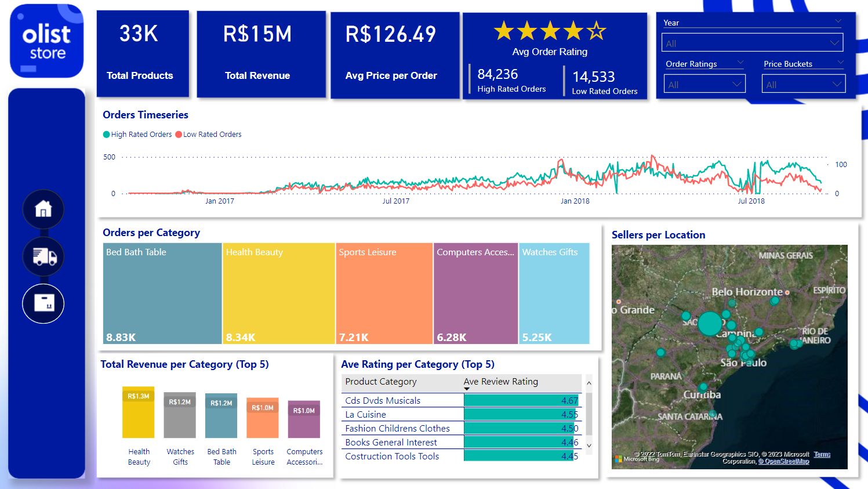Click the 84,236 High Rated Orders value
This screenshot has width=868, height=489.
click(x=497, y=74)
